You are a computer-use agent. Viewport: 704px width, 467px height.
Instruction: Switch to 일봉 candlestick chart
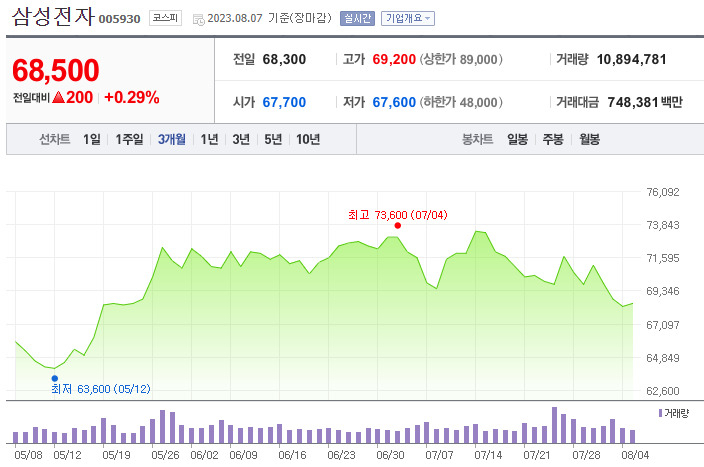tap(518, 139)
